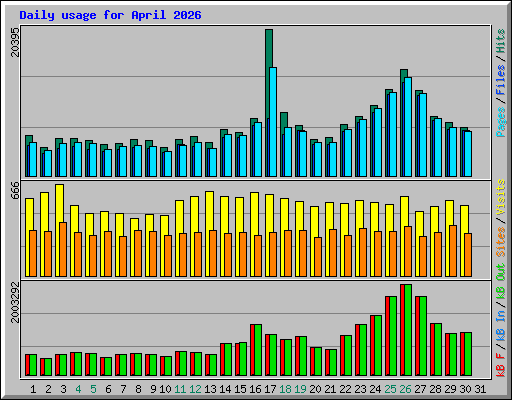Click the cyan pages bar for day 17
This screenshot has width=512, height=400.
point(273,122)
